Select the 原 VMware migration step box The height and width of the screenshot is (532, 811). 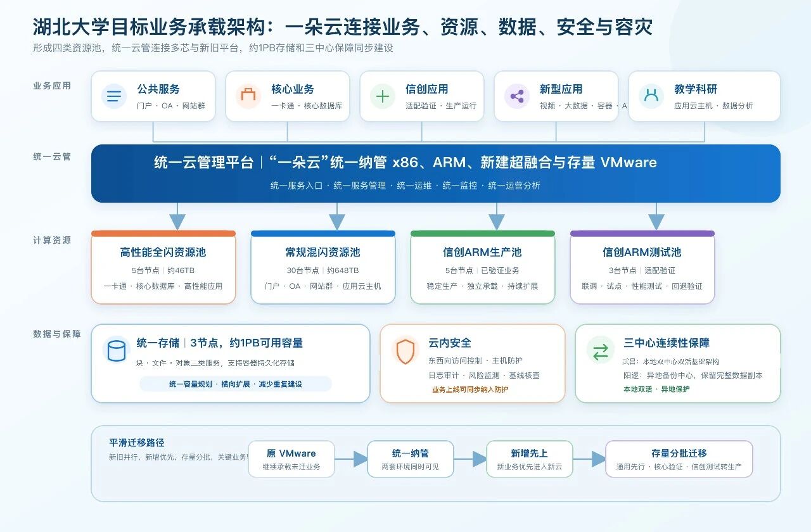(x=291, y=459)
